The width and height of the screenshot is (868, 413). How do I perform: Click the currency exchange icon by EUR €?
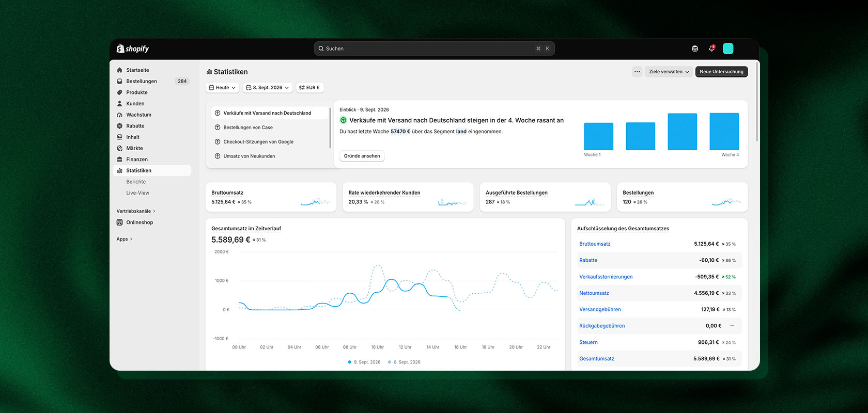coord(302,88)
